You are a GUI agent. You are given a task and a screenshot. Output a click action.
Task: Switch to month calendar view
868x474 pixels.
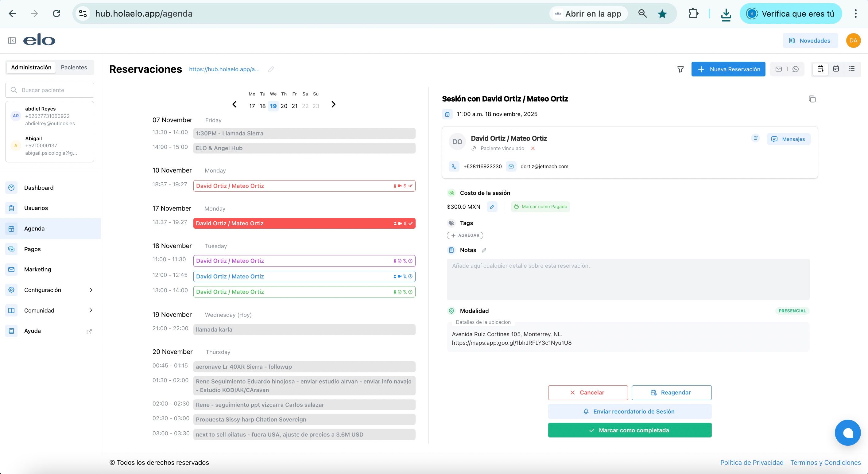pyautogui.click(x=836, y=69)
